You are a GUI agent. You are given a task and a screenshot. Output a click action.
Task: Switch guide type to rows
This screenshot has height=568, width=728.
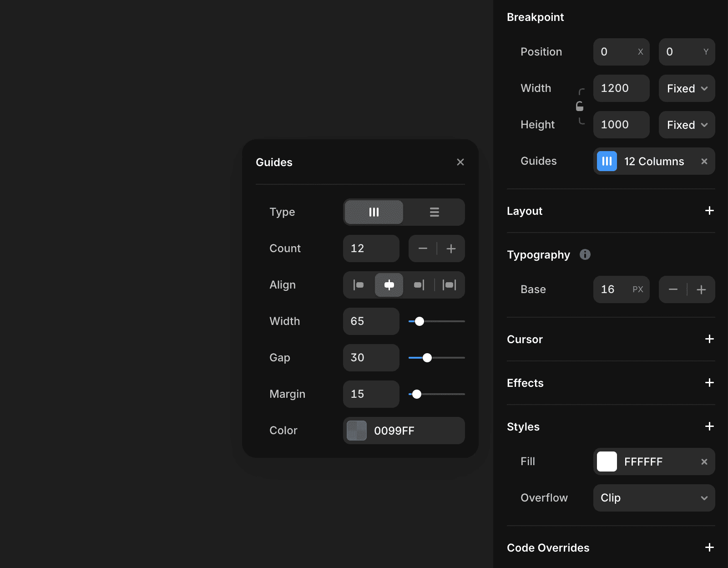434,212
